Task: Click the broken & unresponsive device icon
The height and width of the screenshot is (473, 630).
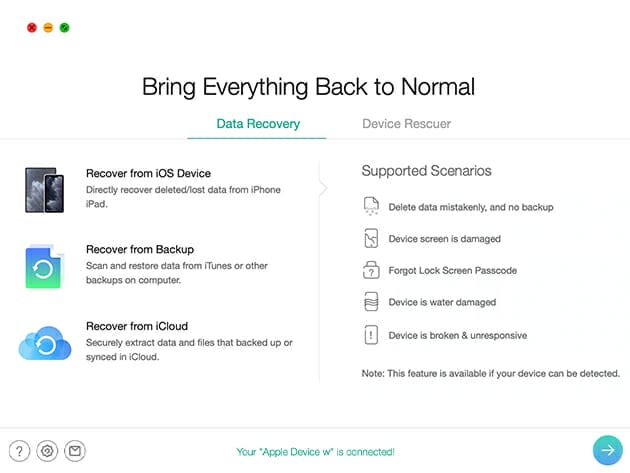Action: click(371, 335)
